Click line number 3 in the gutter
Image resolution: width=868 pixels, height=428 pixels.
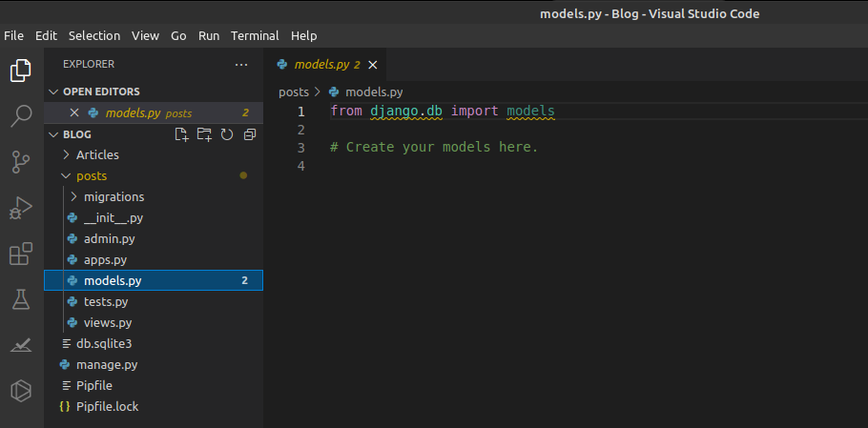tap(301, 148)
